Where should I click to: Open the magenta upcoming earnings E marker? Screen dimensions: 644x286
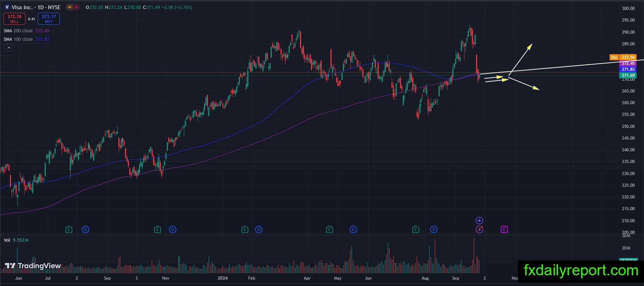click(504, 230)
